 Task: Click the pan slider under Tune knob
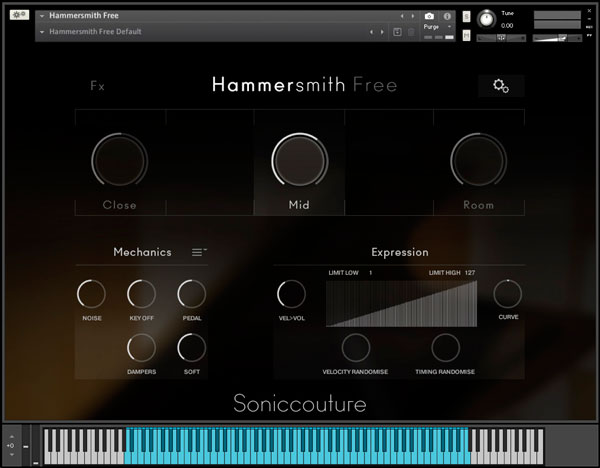point(501,38)
